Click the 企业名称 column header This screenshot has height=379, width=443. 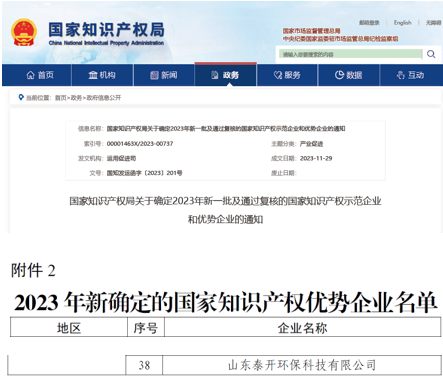click(x=303, y=328)
